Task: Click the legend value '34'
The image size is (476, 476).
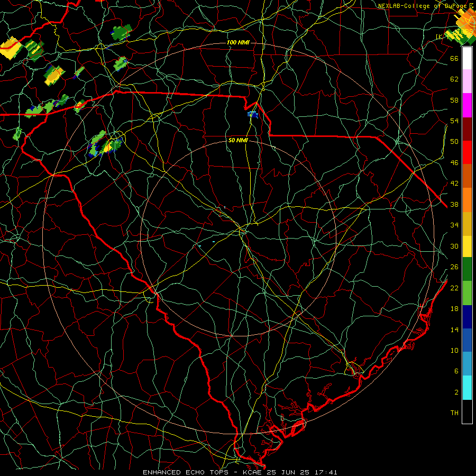Action: (454, 225)
